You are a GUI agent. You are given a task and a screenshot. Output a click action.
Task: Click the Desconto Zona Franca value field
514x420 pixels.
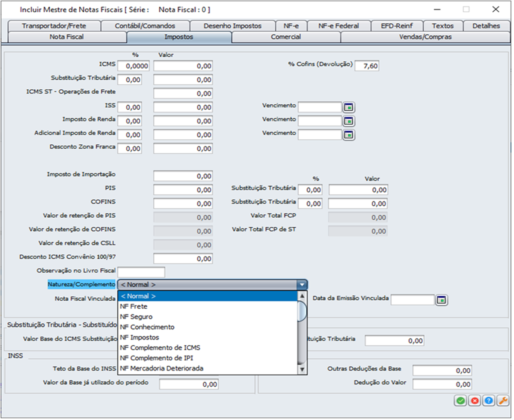[183, 148]
